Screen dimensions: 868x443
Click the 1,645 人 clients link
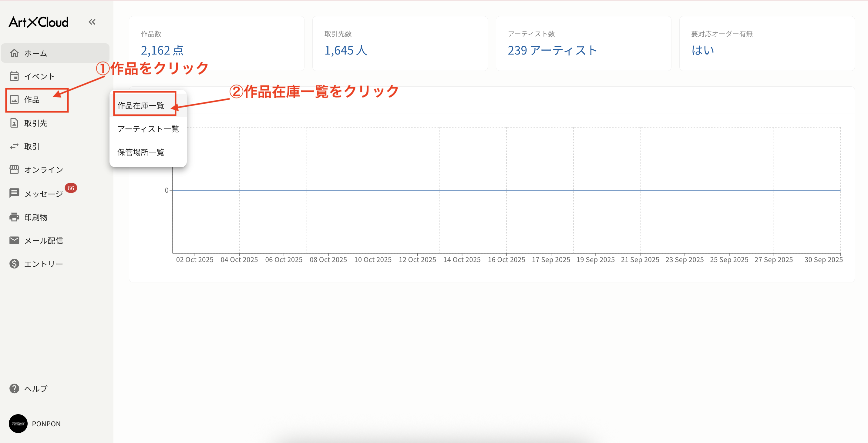pos(346,51)
